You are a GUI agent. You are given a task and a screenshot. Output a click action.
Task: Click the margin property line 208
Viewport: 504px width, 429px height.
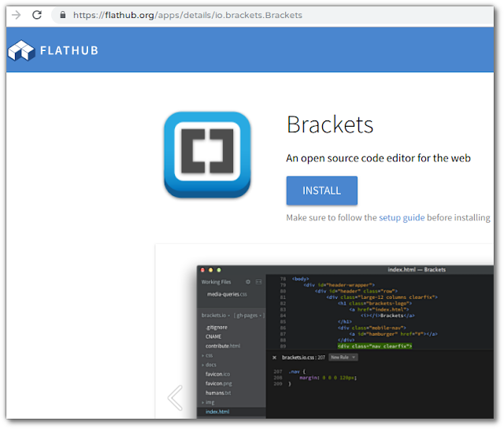pos(328,378)
